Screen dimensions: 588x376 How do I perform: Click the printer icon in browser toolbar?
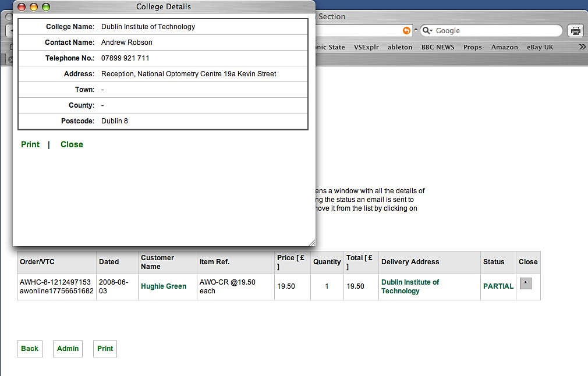[x=575, y=31]
